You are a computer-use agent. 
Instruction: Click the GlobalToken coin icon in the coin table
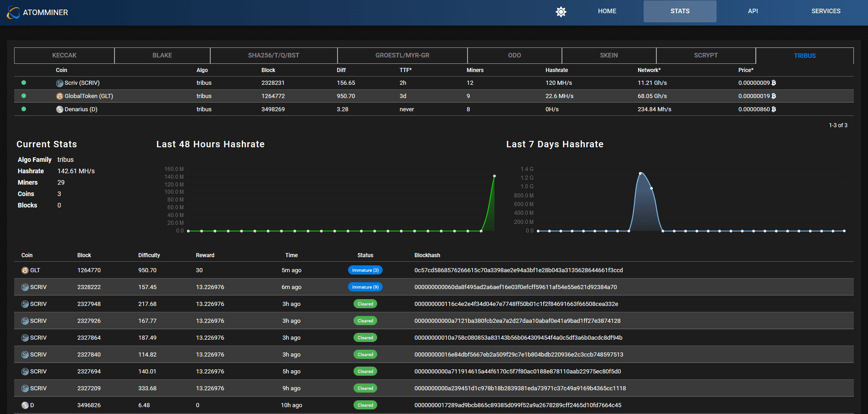tap(60, 96)
